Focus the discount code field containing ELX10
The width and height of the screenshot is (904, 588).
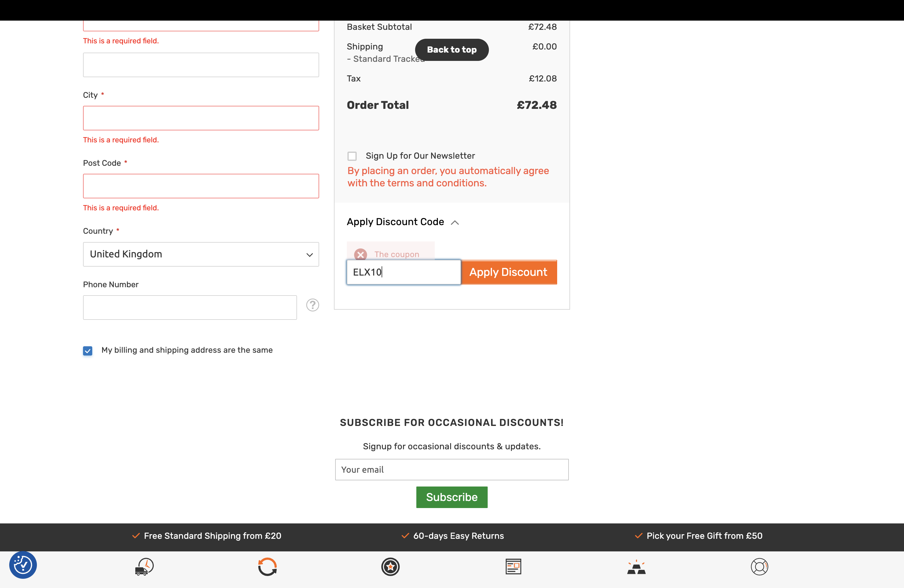(x=404, y=272)
